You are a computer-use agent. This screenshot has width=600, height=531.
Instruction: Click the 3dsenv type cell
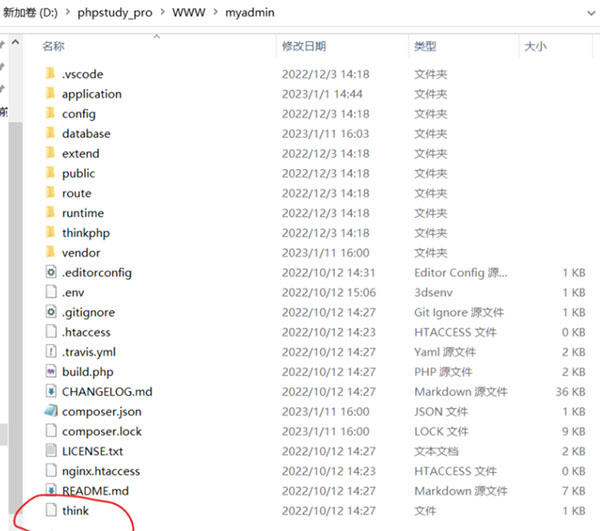click(x=433, y=292)
